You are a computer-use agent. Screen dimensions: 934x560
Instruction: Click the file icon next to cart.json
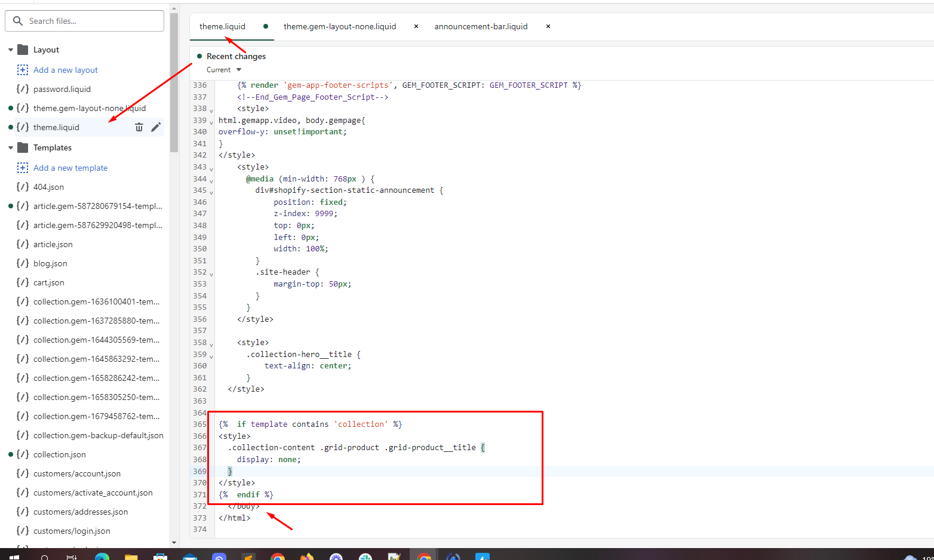point(23,282)
